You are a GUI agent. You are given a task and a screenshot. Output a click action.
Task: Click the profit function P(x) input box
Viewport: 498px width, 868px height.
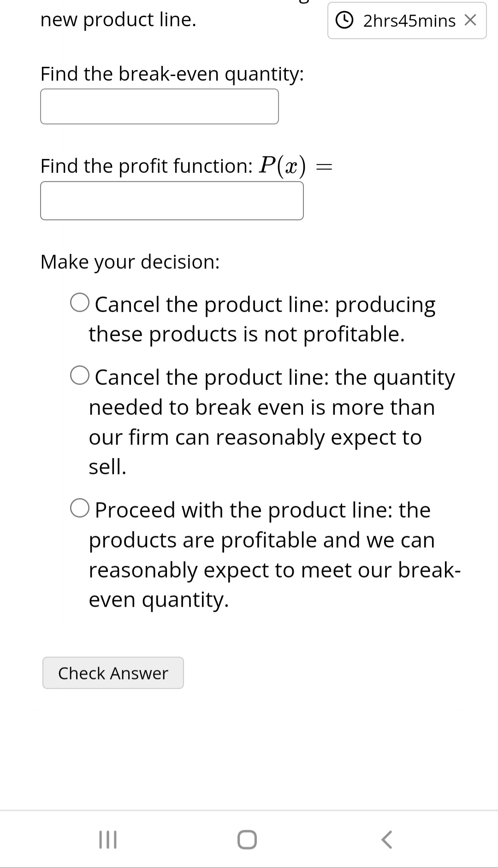click(x=172, y=201)
